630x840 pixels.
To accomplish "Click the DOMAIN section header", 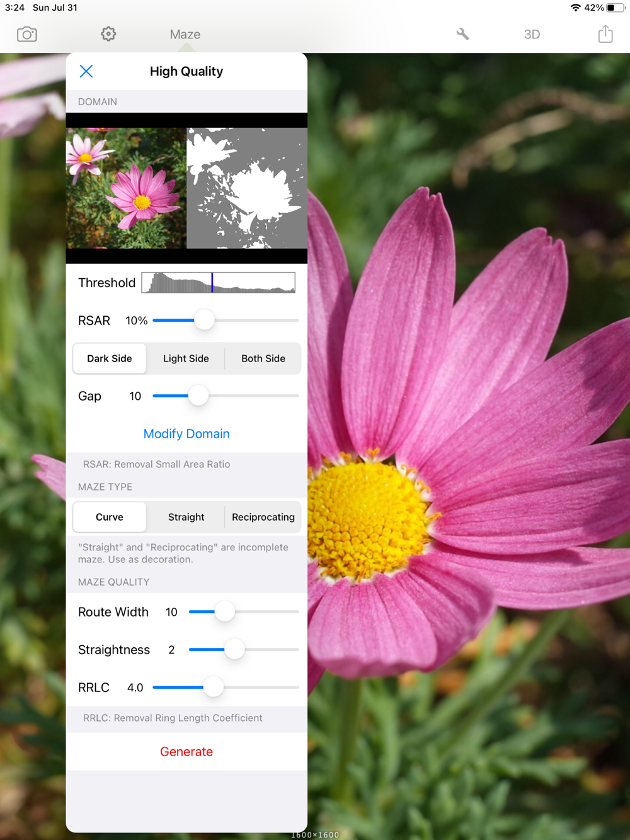I will [98, 102].
